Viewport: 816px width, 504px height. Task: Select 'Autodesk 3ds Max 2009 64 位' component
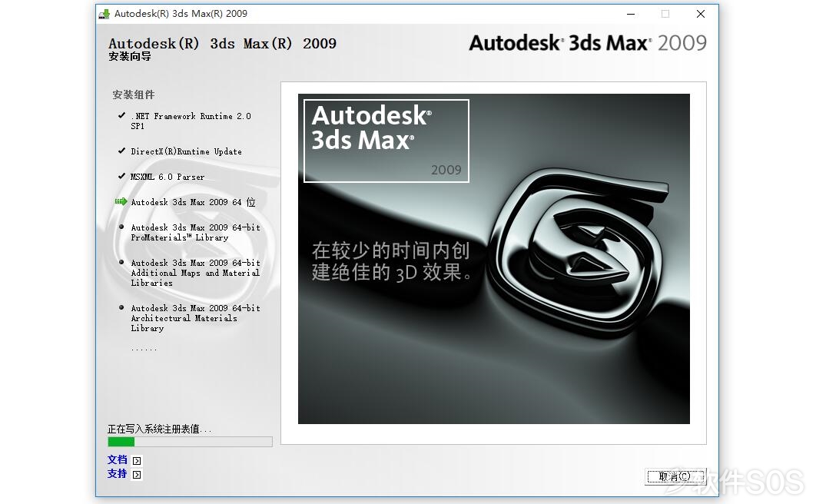(193, 202)
